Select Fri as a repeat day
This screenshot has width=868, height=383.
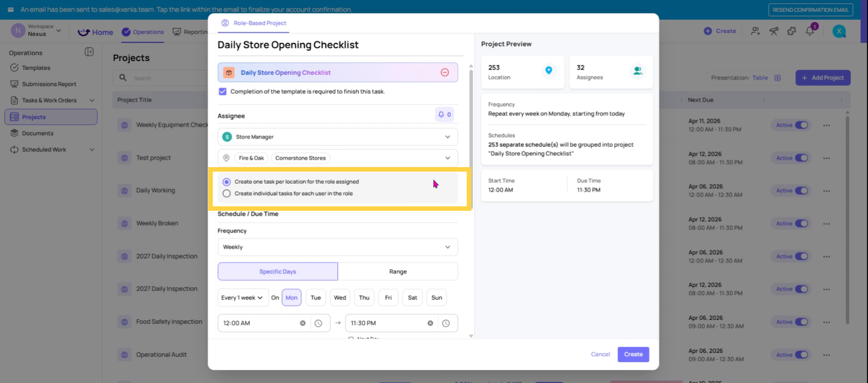click(388, 298)
